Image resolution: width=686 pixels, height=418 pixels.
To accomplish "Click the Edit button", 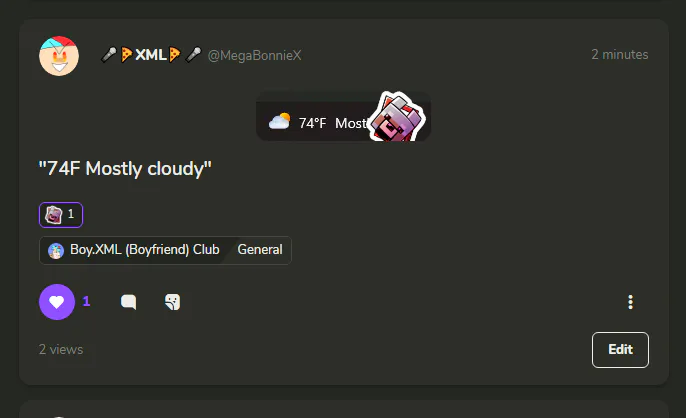I will (620, 350).
